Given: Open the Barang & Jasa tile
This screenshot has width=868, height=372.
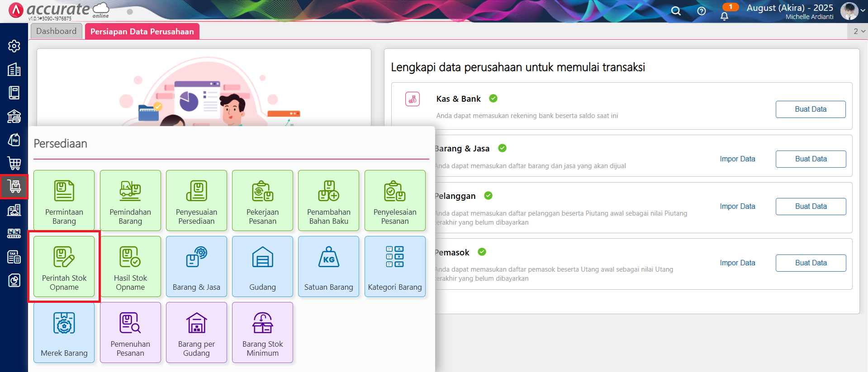Looking at the screenshot, I should [196, 266].
